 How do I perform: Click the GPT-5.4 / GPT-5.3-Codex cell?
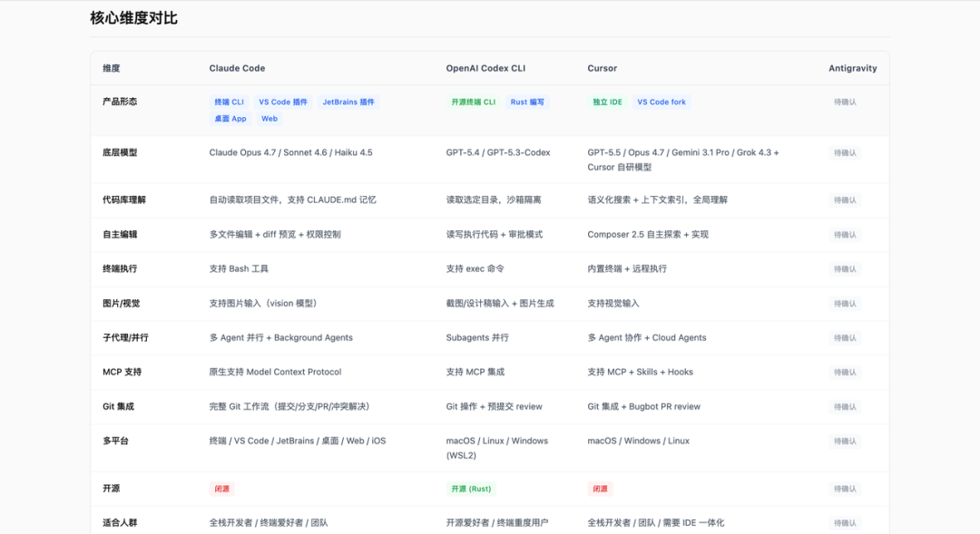pos(498,152)
